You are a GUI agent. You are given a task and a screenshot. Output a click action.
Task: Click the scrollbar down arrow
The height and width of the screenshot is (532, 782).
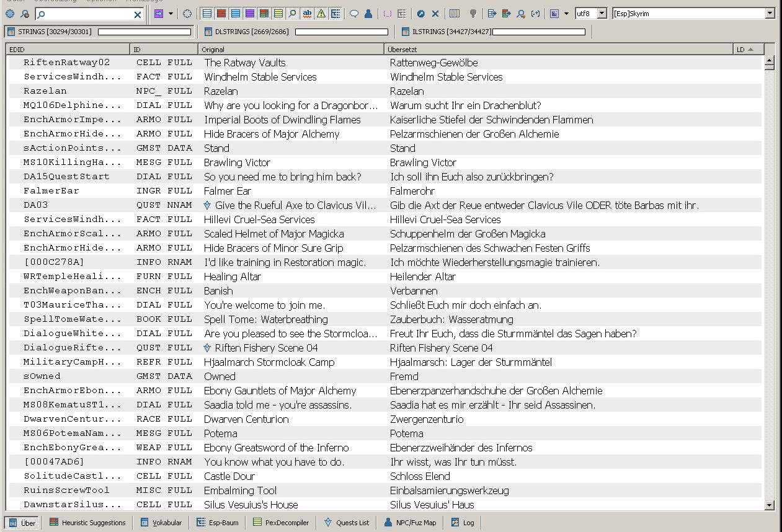pos(770,505)
